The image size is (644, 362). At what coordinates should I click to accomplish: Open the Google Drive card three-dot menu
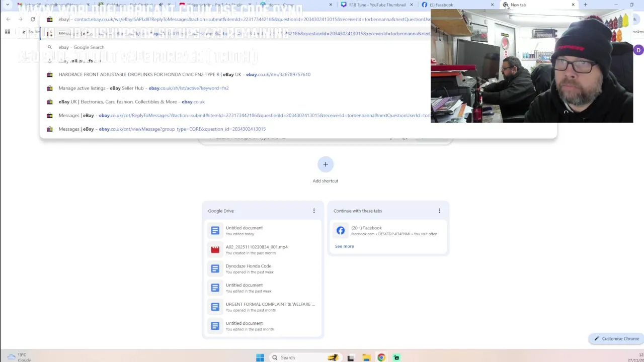(x=314, y=211)
